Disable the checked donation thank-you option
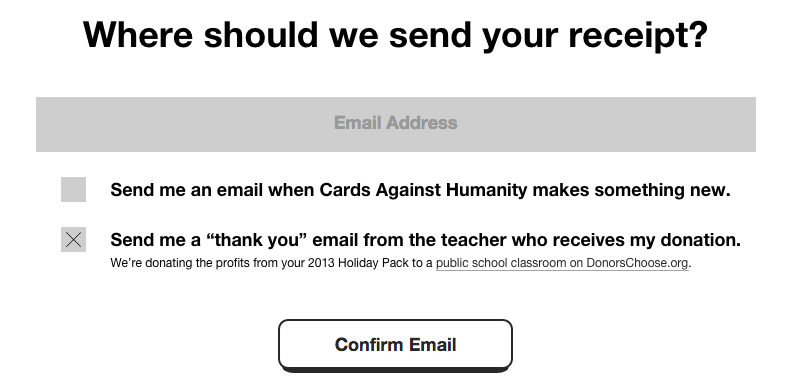This screenshot has width=790, height=391. [x=74, y=239]
